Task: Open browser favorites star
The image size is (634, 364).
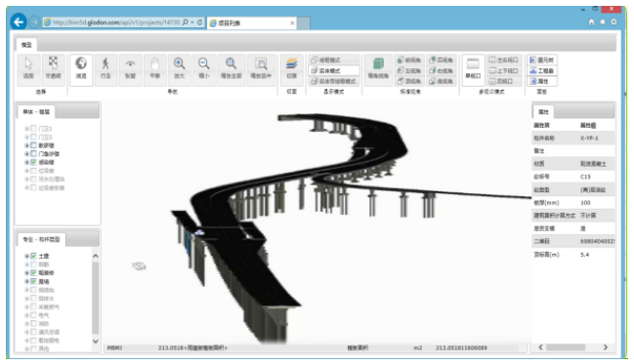Action: (603, 21)
